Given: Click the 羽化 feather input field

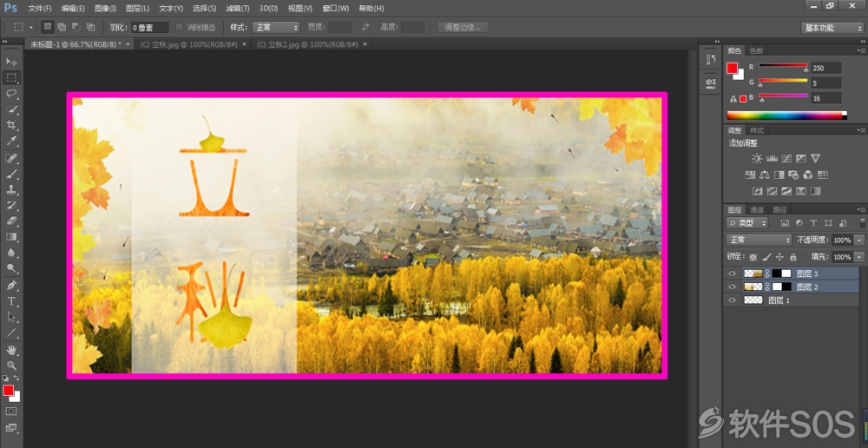Looking at the screenshot, I should [150, 27].
